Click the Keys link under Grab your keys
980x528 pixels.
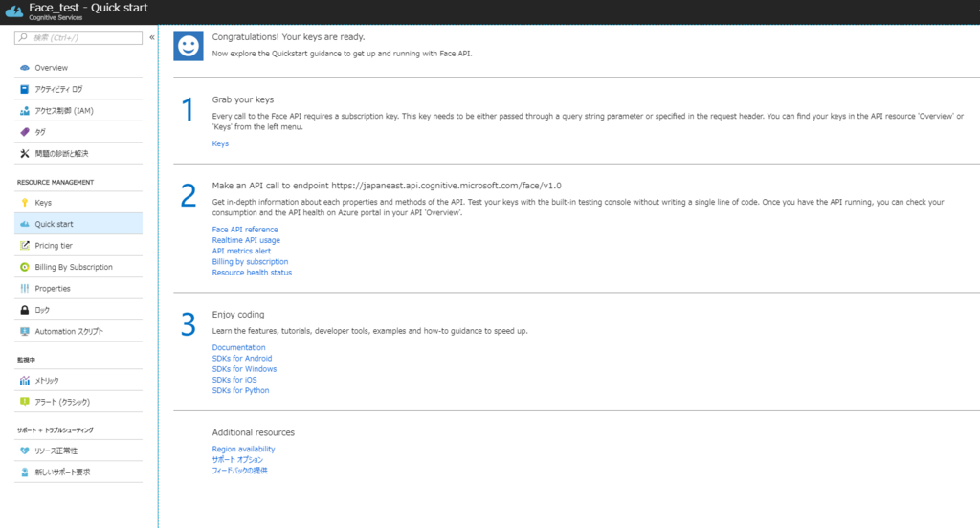pyautogui.click(x=220, y=143)
